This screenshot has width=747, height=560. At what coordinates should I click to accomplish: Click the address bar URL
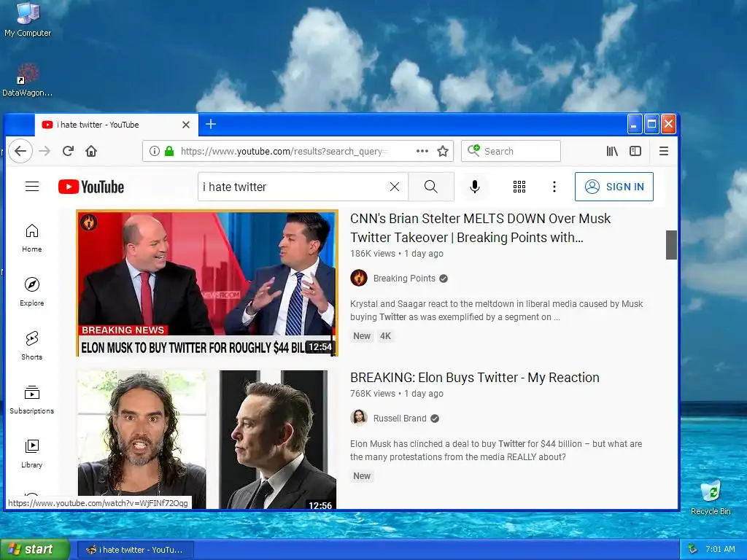coord(285,151)
